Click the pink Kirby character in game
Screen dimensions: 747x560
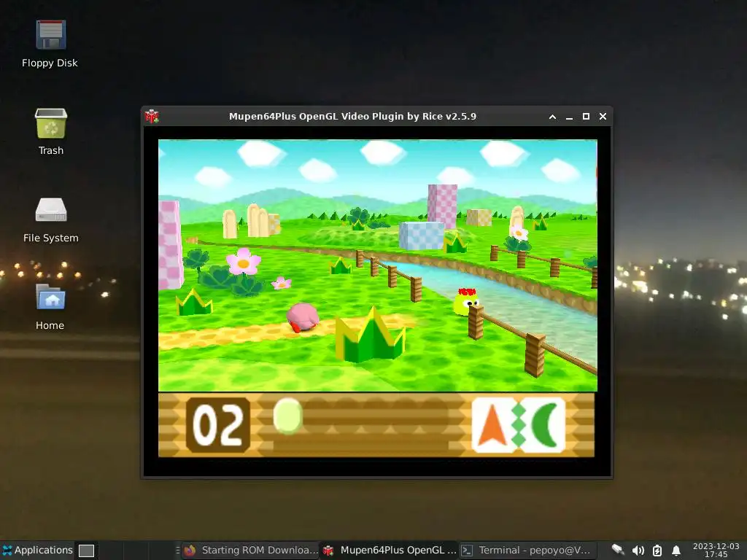[303, 316]
